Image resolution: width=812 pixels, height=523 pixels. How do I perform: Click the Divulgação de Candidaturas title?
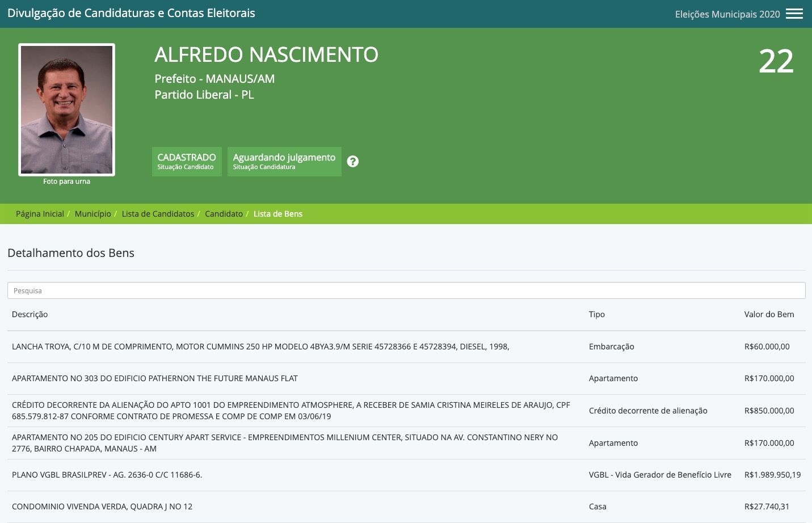pyautogui.click(x=131, y=12)
